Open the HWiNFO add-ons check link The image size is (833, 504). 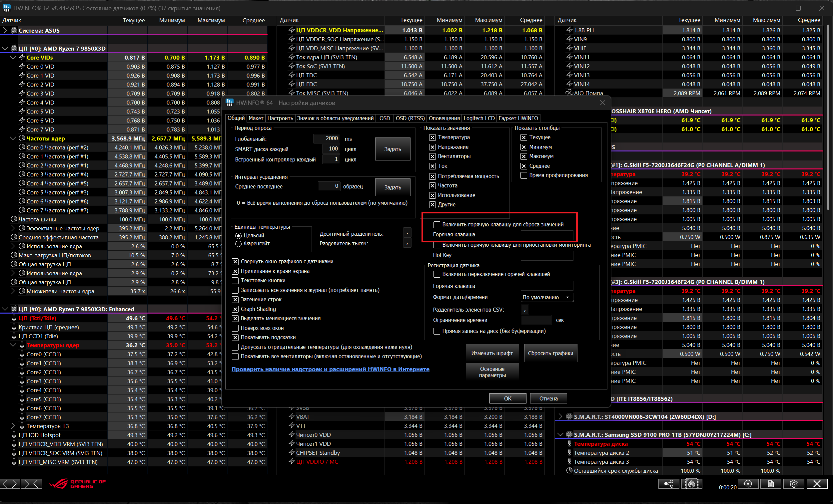330,369
